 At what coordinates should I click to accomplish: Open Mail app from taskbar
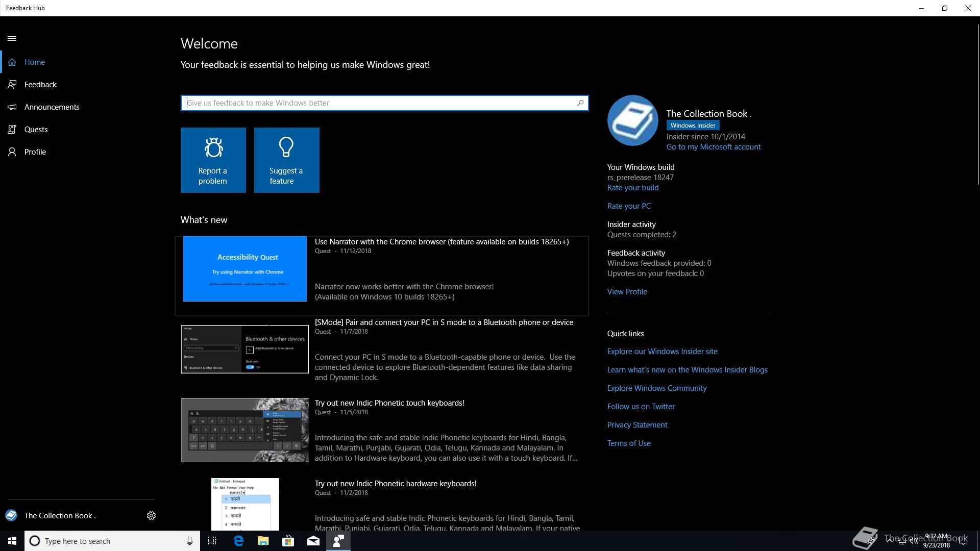(313, 541)
